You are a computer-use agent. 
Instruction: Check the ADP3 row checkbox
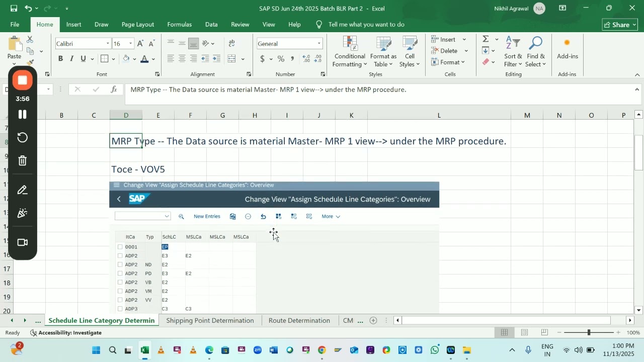(x=120, y=309)
